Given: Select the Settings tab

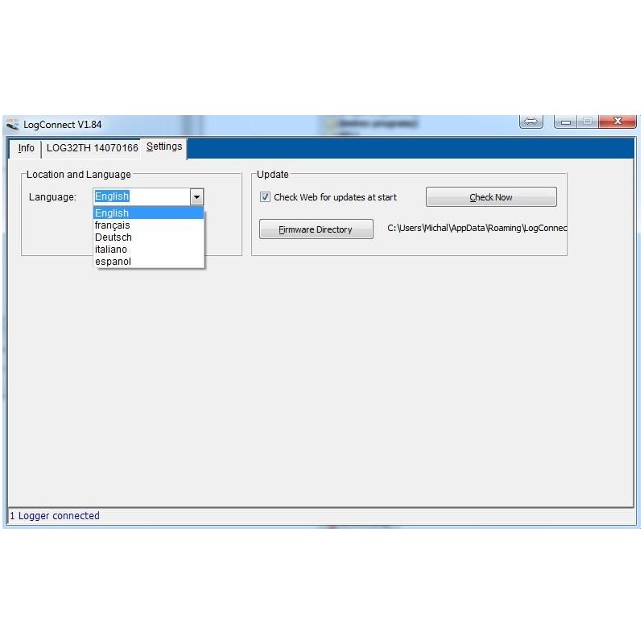Looking at the screenshot, I should coord(164,147).
